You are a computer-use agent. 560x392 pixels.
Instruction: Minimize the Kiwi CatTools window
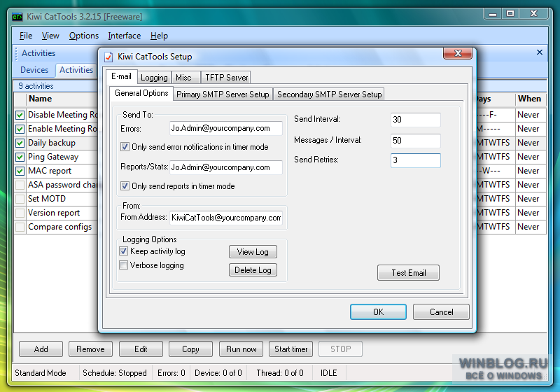pos(493,14)
